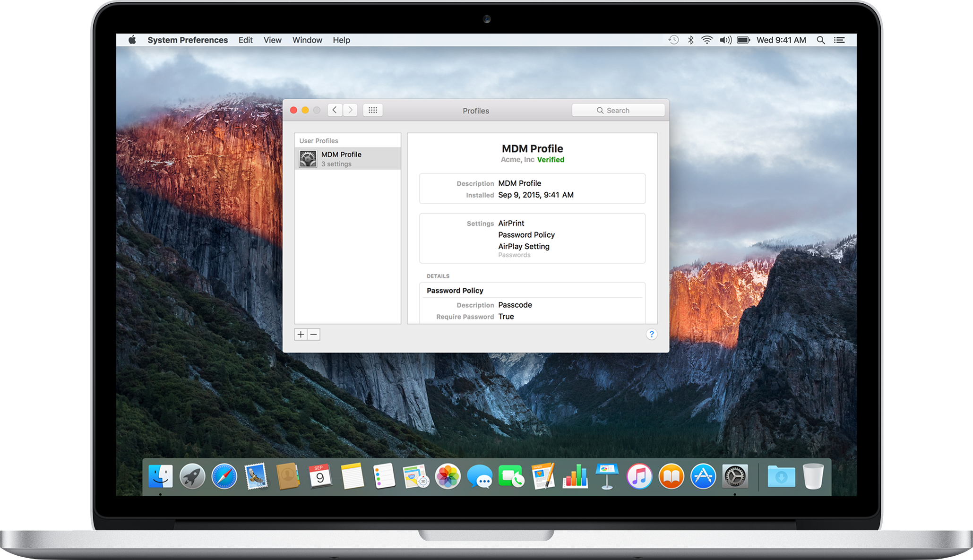Click System Preferences gear in Dock
This screenshot has width=973, height=560.
tap(735, 476)
